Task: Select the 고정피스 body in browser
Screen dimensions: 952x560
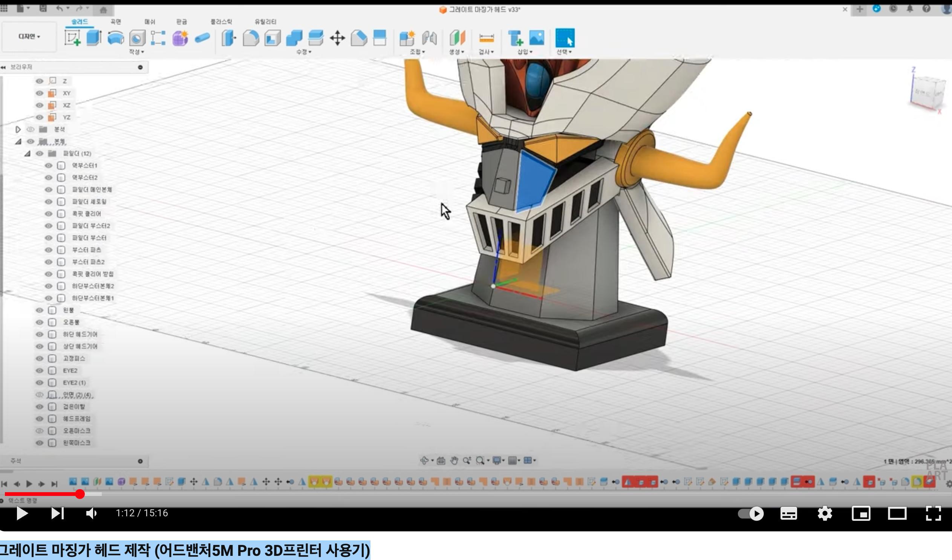Action: pyautogui.click(x=74, y=358)
